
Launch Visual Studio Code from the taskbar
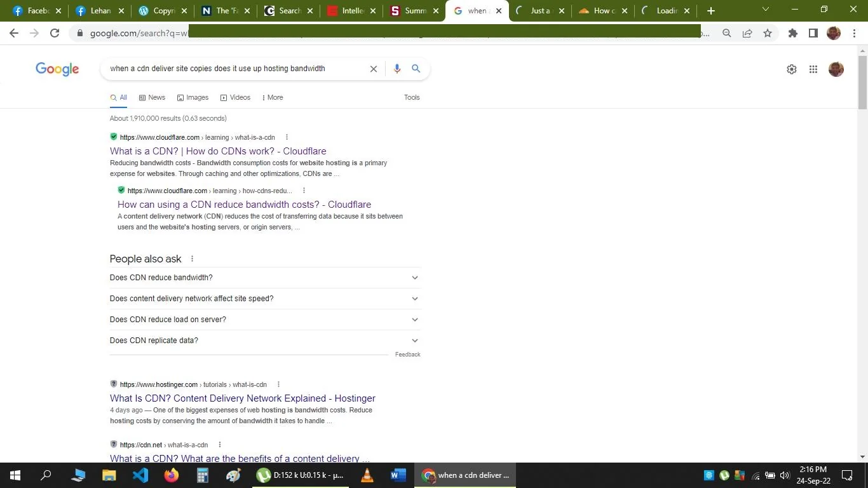(x=140, y=475)
